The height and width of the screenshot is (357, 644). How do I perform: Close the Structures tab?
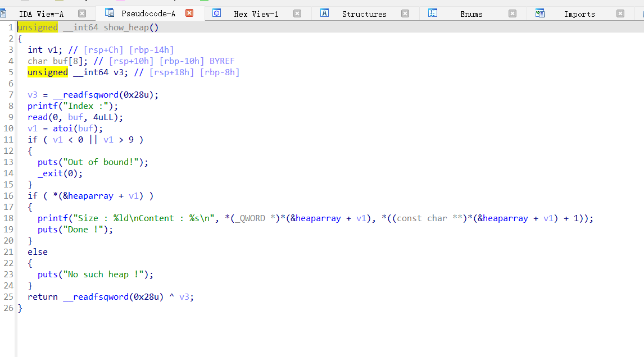pos(405,13)
